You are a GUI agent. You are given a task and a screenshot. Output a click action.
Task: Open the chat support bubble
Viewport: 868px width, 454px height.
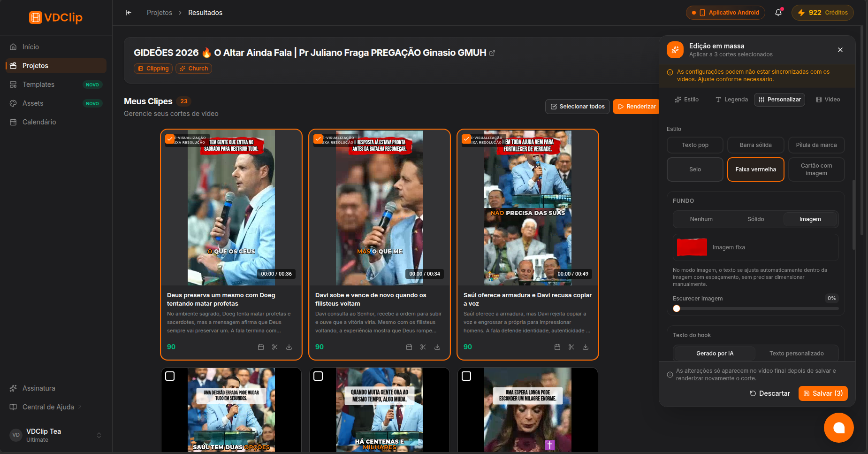coord(839,428)
